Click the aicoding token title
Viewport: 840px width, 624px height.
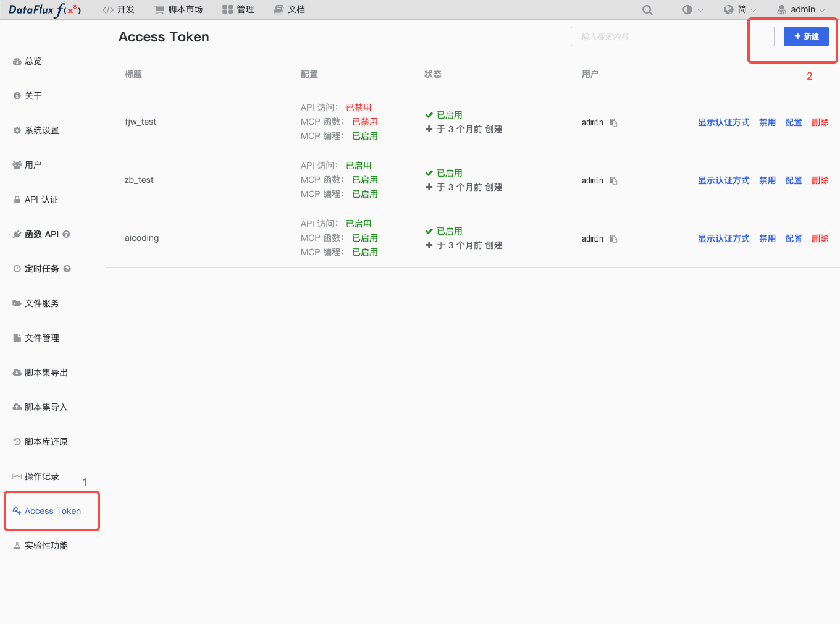pyautogui.click(x=141, y=238)
